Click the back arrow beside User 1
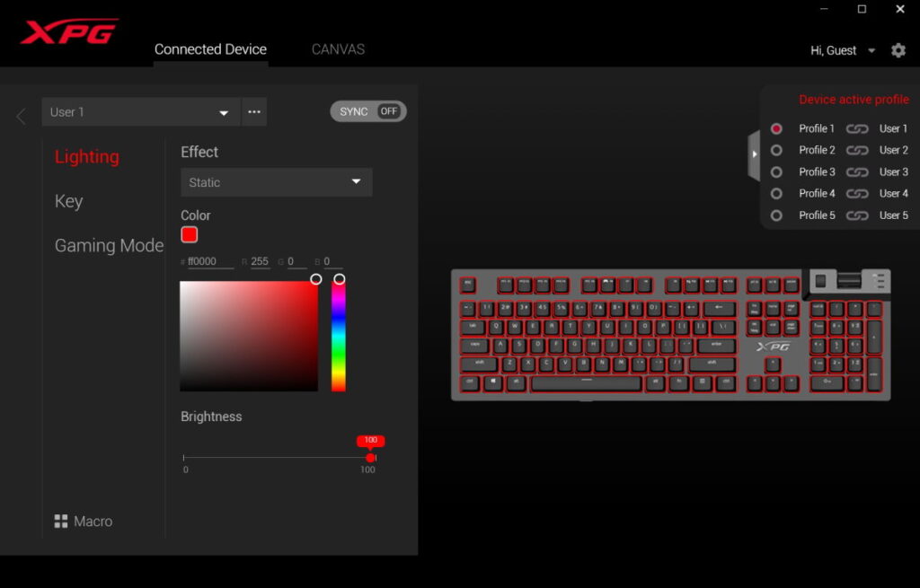Screen dimensions: 920x588 pos(21,116)
